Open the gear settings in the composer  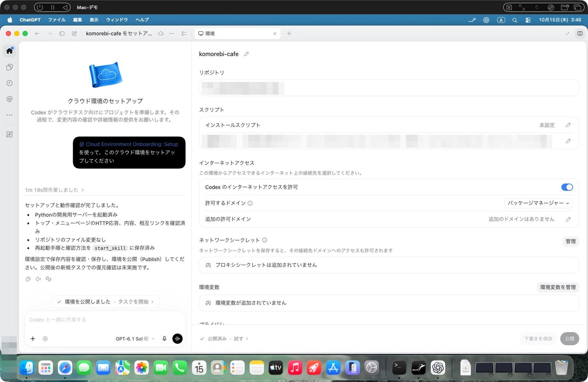[45, 339]
